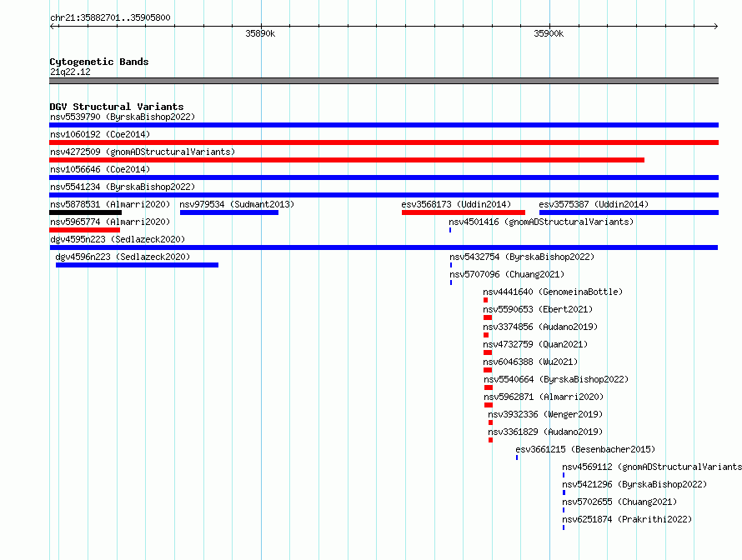Click the ruler's right arrow end

point(716,27)
